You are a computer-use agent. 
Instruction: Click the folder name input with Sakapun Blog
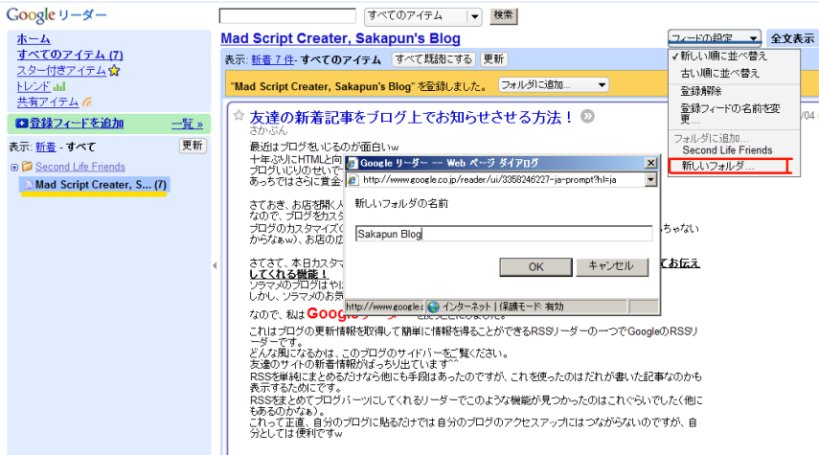pos(504,234)
